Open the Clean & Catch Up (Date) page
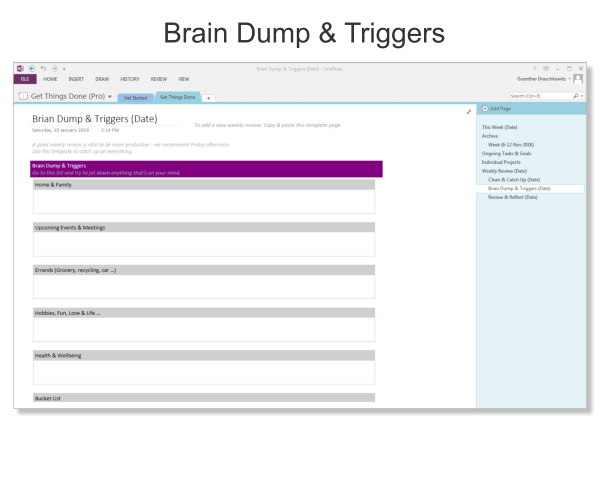 coord(514,179)
